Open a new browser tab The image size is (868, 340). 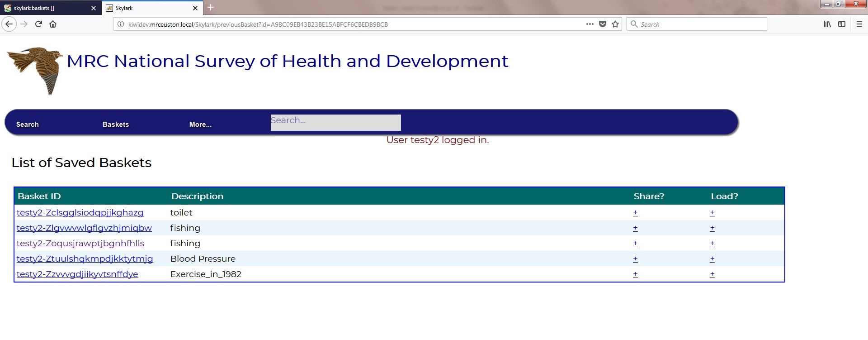coord(211,7)
